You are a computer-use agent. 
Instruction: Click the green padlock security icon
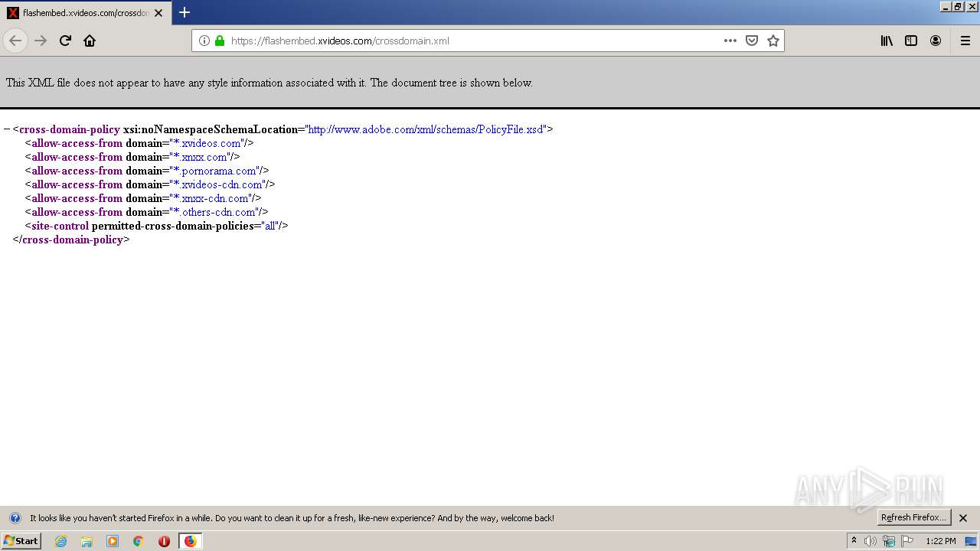(220, 41)
